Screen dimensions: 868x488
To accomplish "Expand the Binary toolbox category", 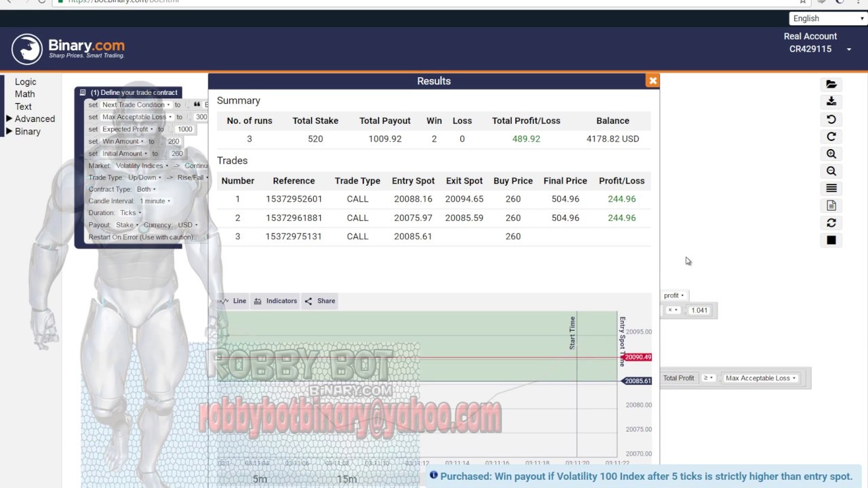I will 23,131.
